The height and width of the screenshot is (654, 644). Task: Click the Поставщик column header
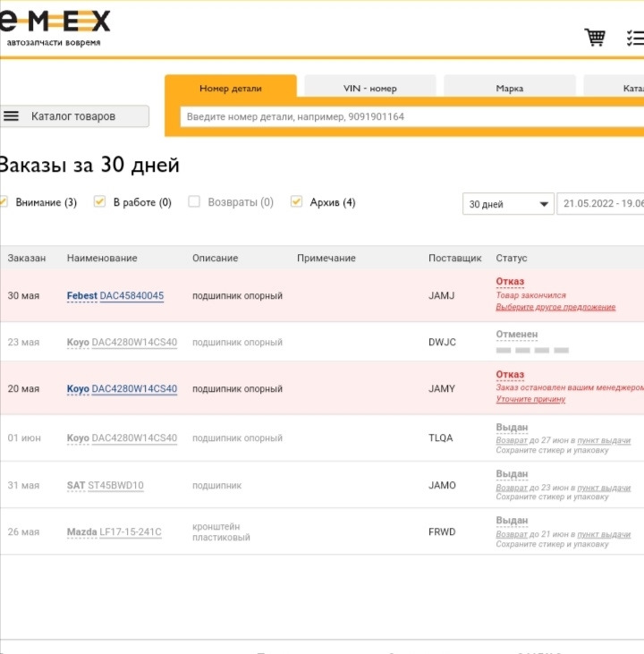click(x=454, y=259)
